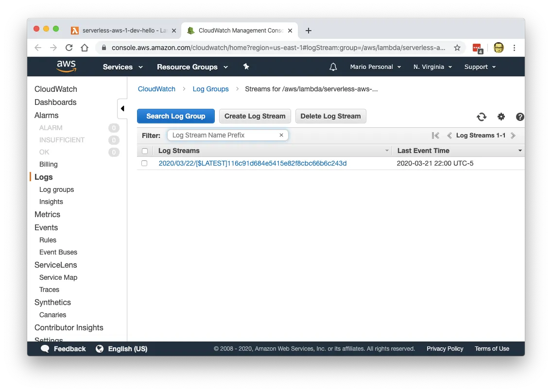Open CloudWatch in sidebar
This screenshot has height=392, width=552.
click(x=55, y=89)
